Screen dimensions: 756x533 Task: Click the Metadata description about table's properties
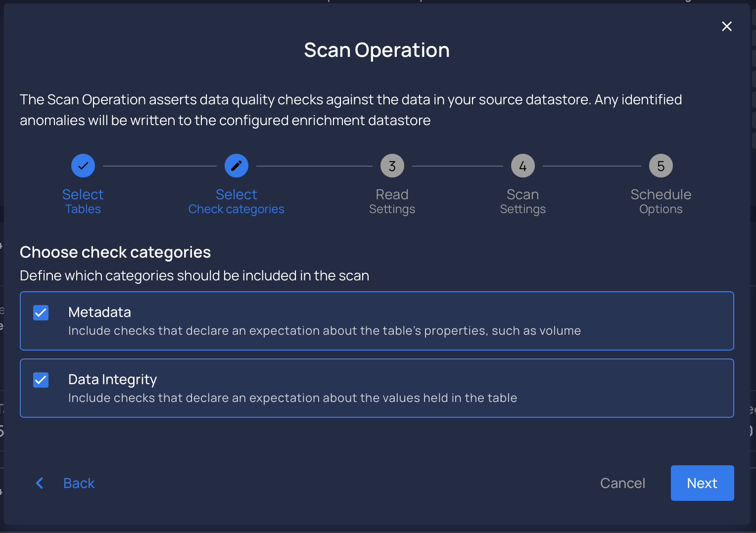(325, 331)
